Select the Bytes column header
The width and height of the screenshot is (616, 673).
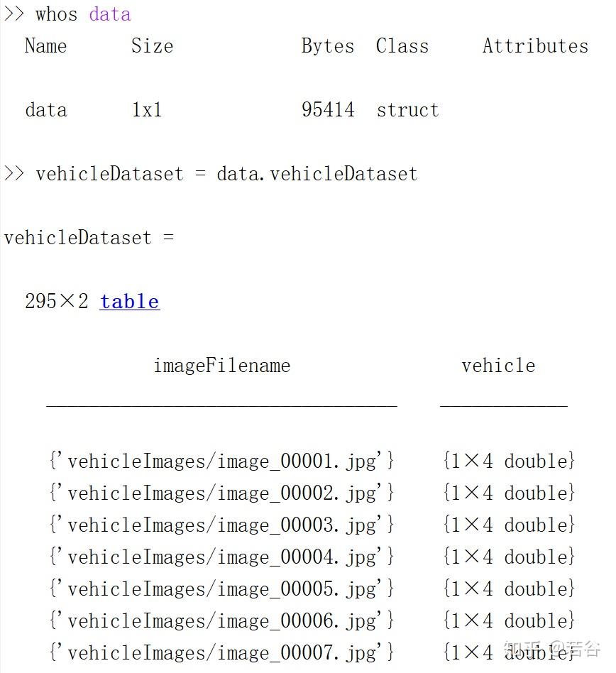coord(328,45)
